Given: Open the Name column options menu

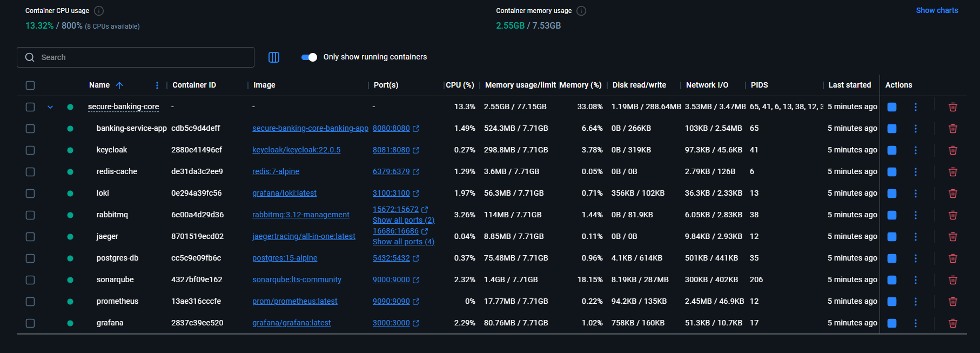Looking at the screenshot, I should click(157, 85).
